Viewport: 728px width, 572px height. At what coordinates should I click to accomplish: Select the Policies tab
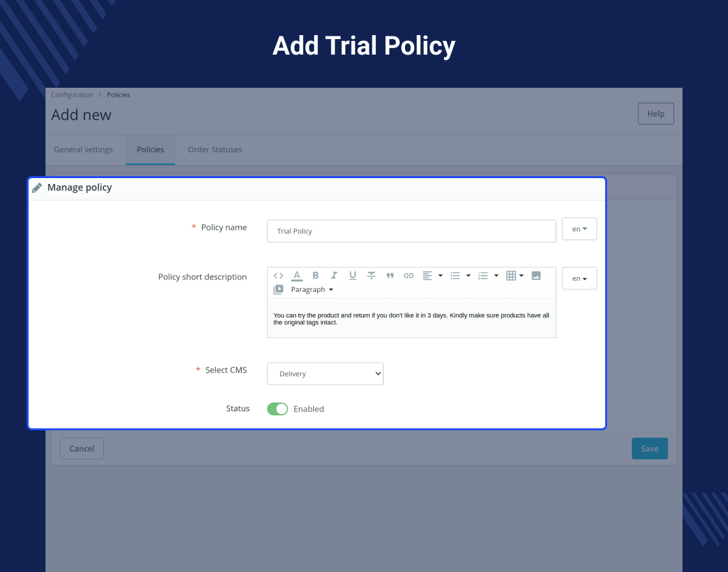coord(150,149)
